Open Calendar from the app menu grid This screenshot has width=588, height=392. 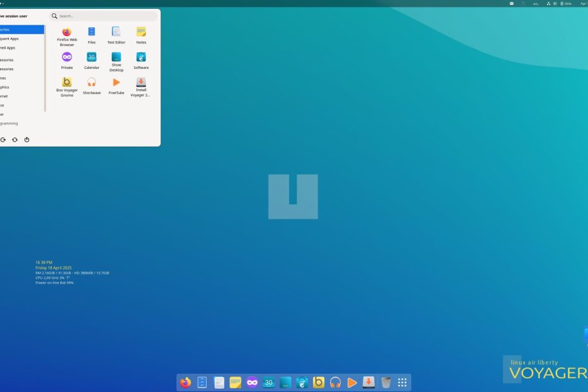coord(92,61)
